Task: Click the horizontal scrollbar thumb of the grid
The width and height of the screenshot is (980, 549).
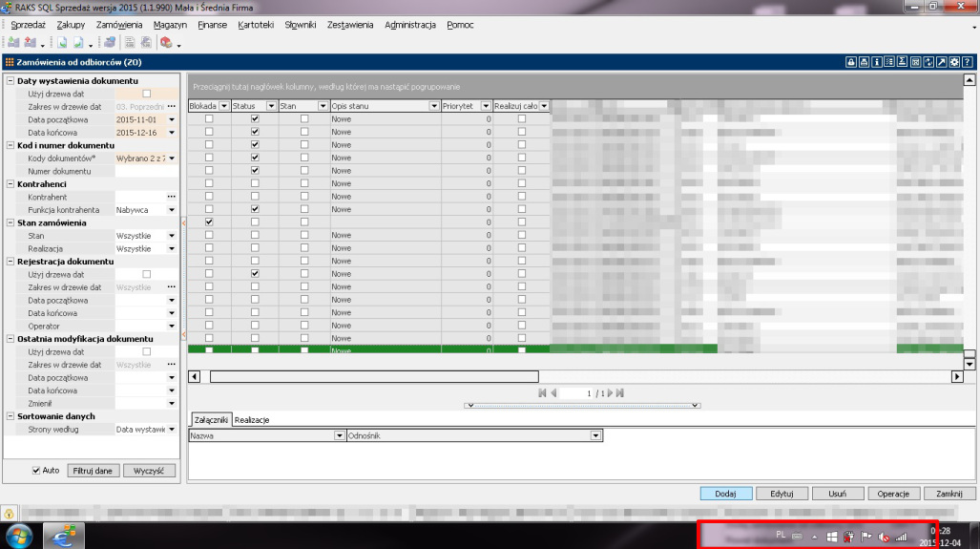Action: [374, 376]
